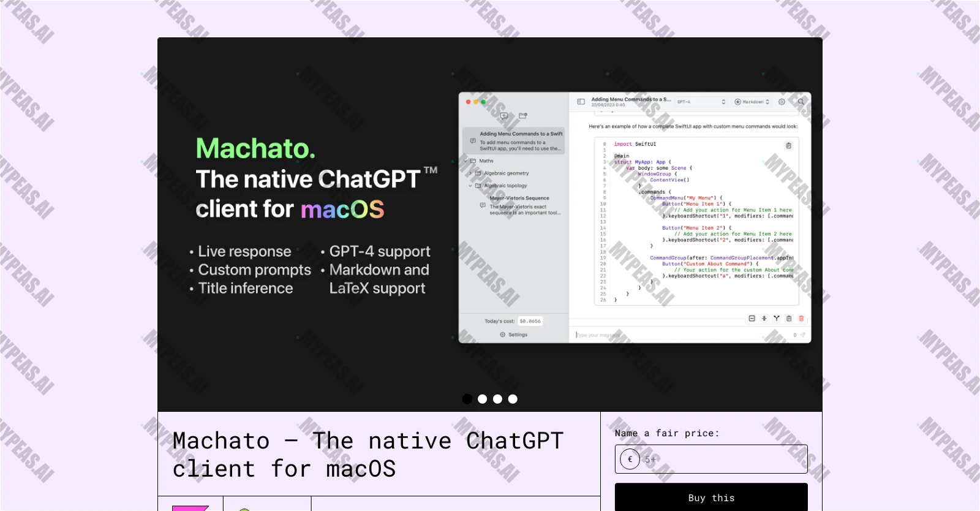Select the first carousel dot

[467, 399]
